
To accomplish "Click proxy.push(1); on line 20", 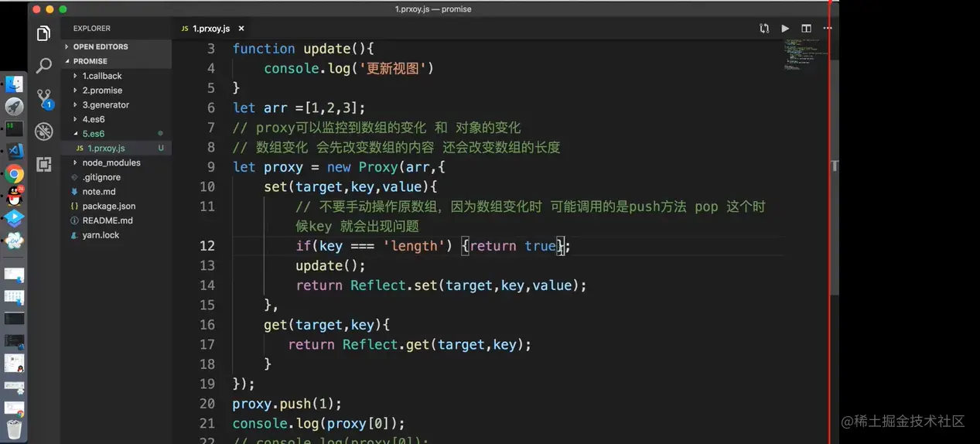I will 287,404.
